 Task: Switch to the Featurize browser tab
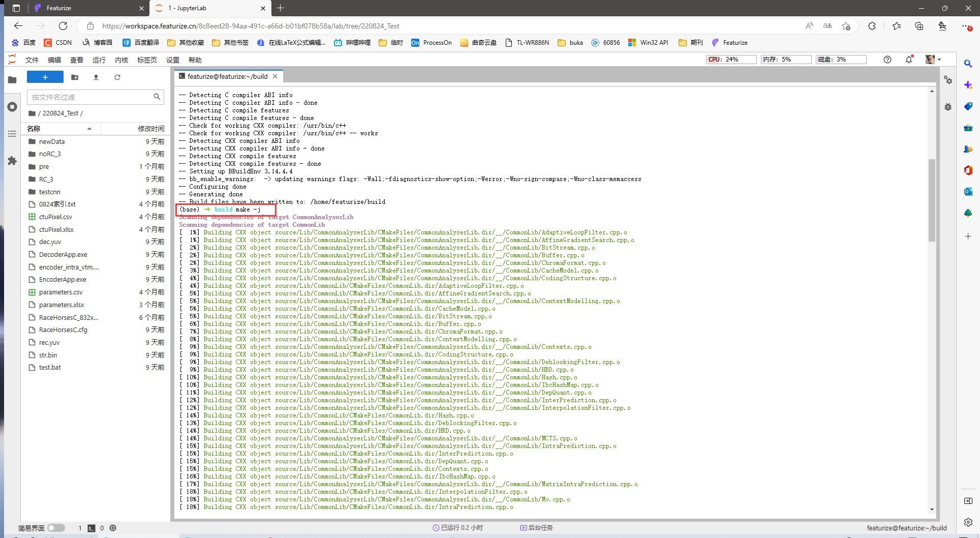[89, 8]
